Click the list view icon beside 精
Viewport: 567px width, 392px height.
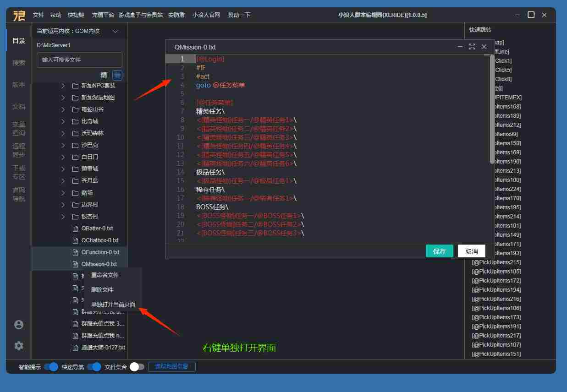(x=117, y=75)
